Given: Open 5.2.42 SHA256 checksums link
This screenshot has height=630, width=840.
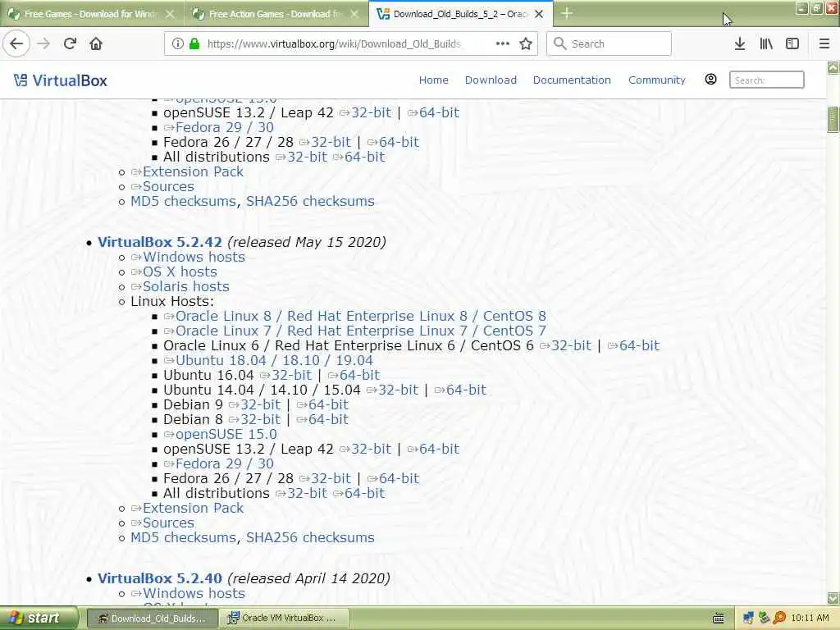Looking at the screenshot, I should click(310, 537).
